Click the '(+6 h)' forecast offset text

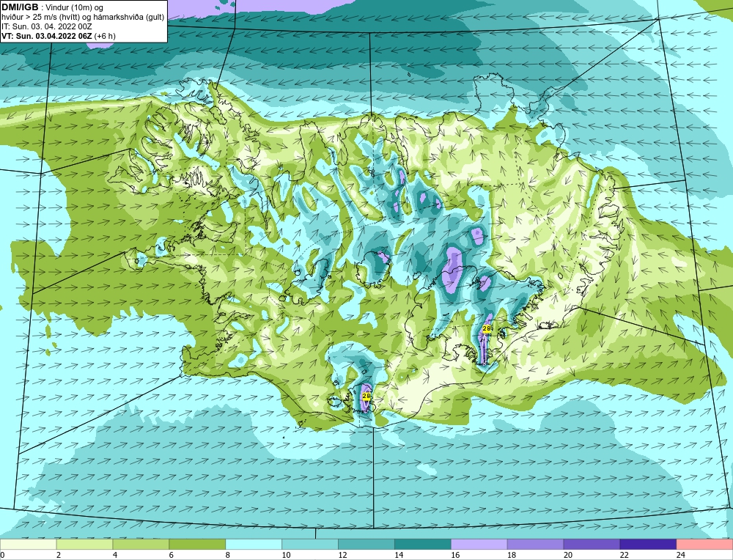[105, 36]
